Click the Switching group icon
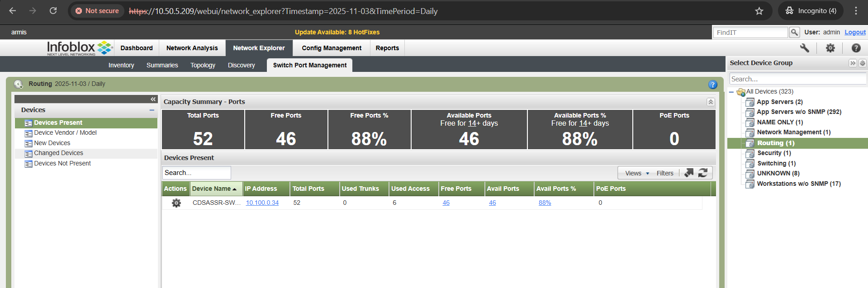The width and height of the screenshot is (868, 288). [x=750, y=164]
